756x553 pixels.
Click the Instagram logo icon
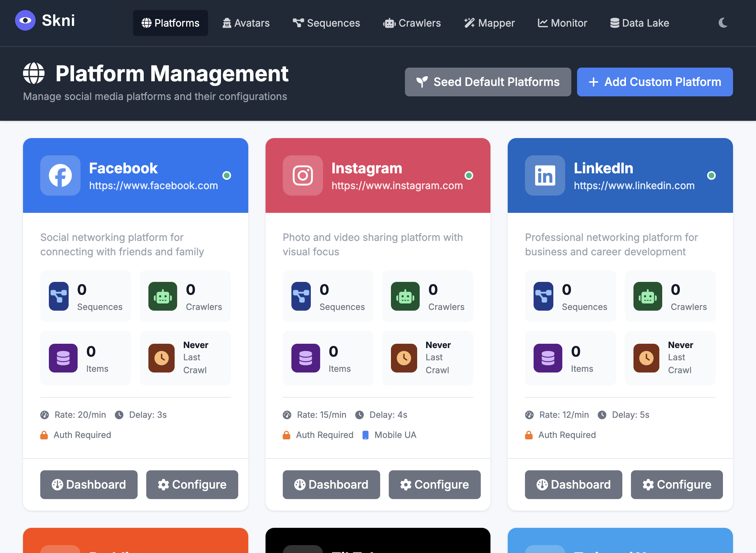303,175
